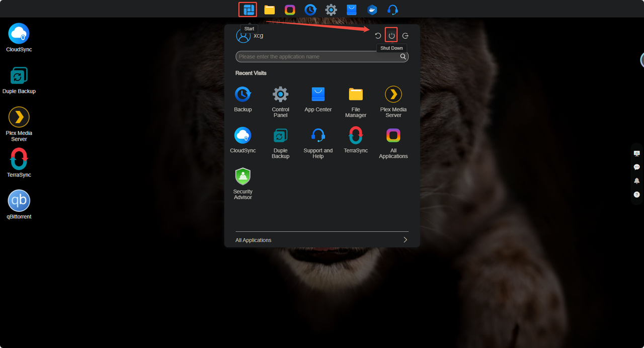Viewport: 644px width, 348px height.
Task: Click the Log Out icon next to Shut Down
Action: pyautogui.click(x=405, y=36)
